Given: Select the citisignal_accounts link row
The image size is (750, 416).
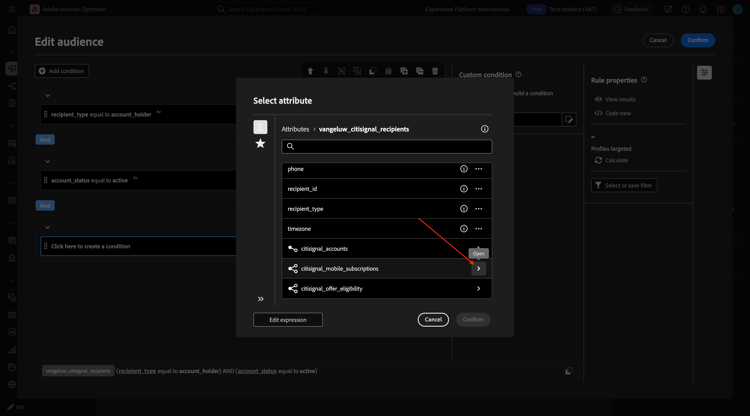Looking at the screenshot, I should point(386,249).
